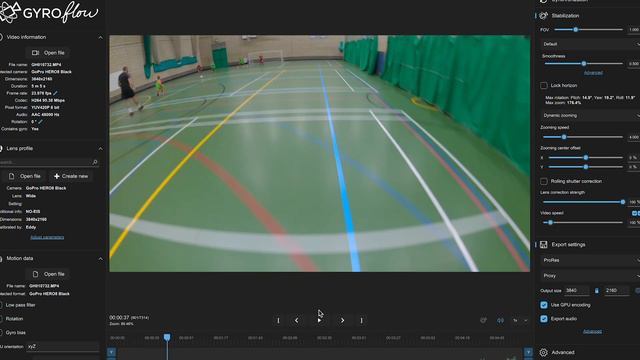Click the IMU orientation input field
Viewport: 640px width, 360px height.
point(62,346)
